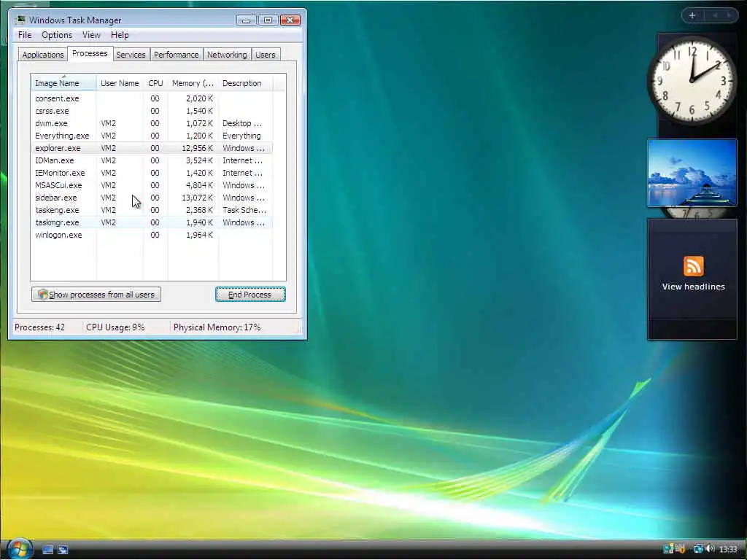Switch to the Services tab
Screen dimensions: 747x560
pos(131,55)
